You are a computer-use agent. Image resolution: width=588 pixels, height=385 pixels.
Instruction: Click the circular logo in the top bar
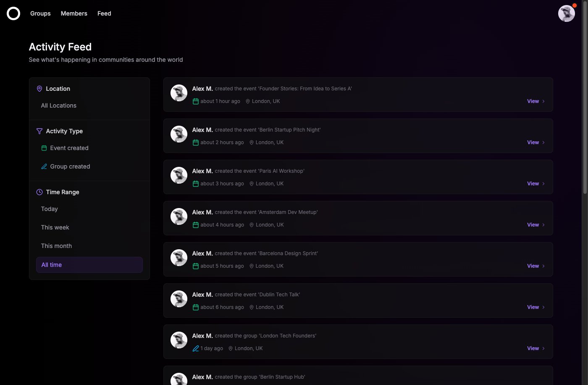point(13,13)
